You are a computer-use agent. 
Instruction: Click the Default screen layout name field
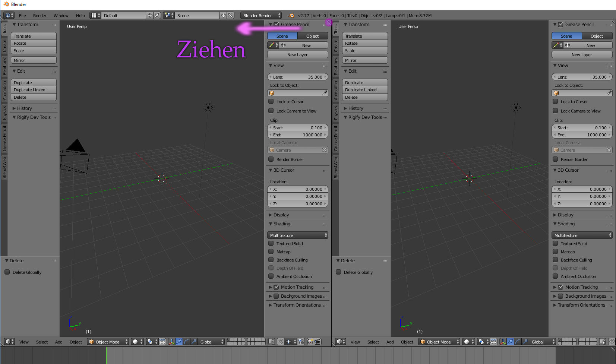124,15
